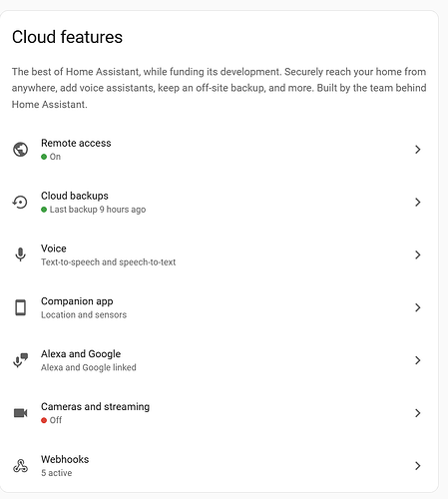Click the Alexa and Google chevron arrow
Screen dimensions: 448x499
(418, 360)
